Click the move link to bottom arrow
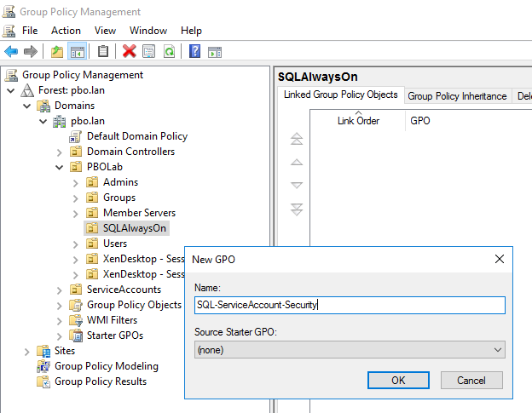The width and height of the screenshot is (532, 413). (x=297, y=209)
